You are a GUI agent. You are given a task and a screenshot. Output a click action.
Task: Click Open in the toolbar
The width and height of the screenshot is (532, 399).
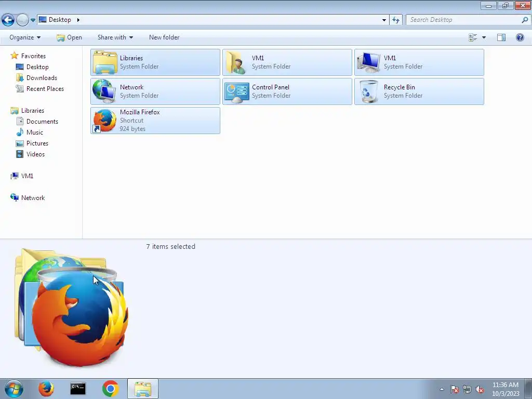click(x=69, y=37)
